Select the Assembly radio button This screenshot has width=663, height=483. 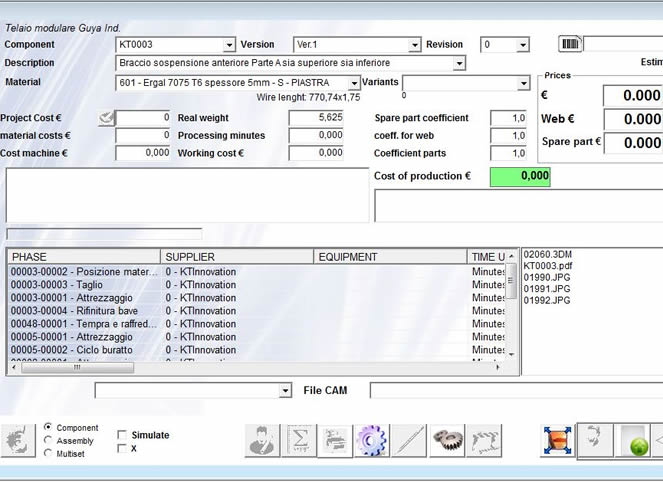(x=48, y=441)
